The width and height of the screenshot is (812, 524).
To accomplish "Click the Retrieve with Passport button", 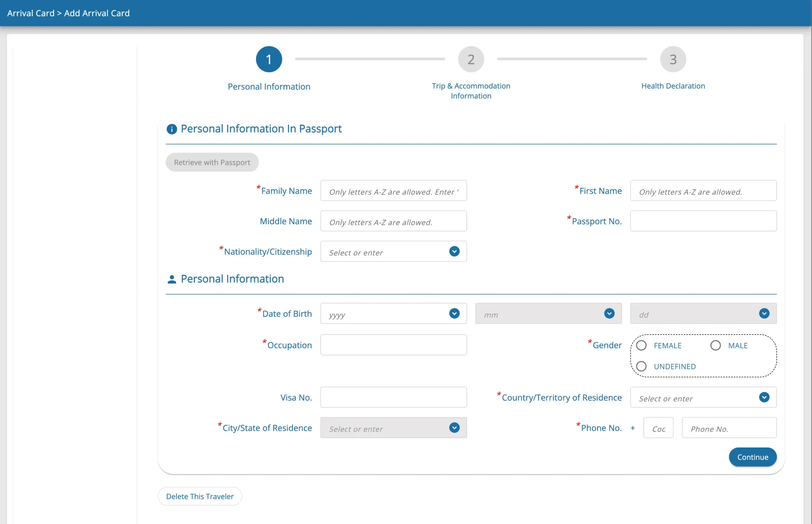I will pos(212,162).
